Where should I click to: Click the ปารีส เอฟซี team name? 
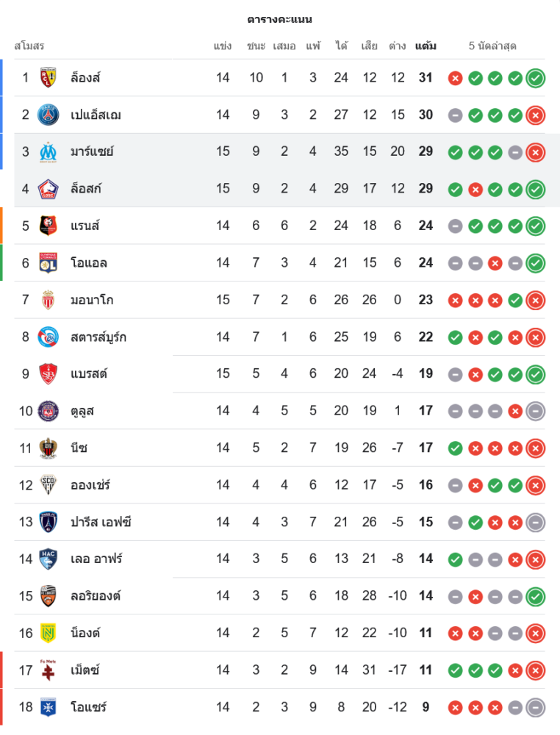(x=101, y=522)
